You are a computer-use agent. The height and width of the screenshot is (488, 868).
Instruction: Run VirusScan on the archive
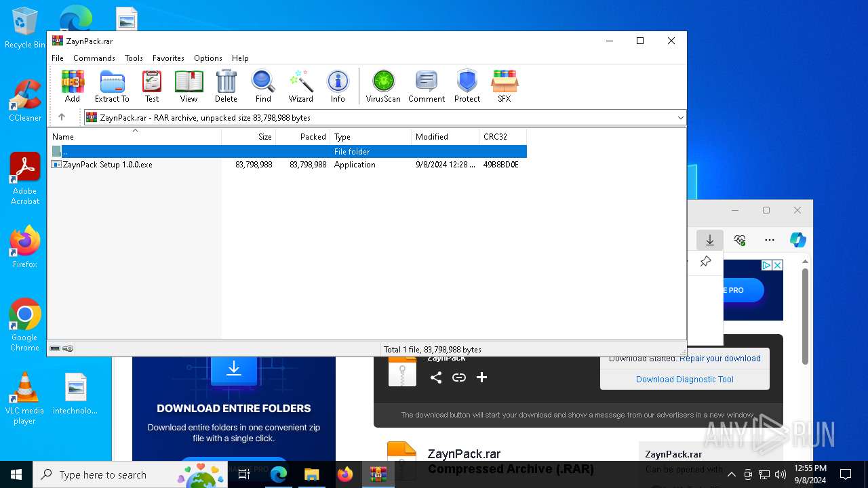click(x=383, y=86)
